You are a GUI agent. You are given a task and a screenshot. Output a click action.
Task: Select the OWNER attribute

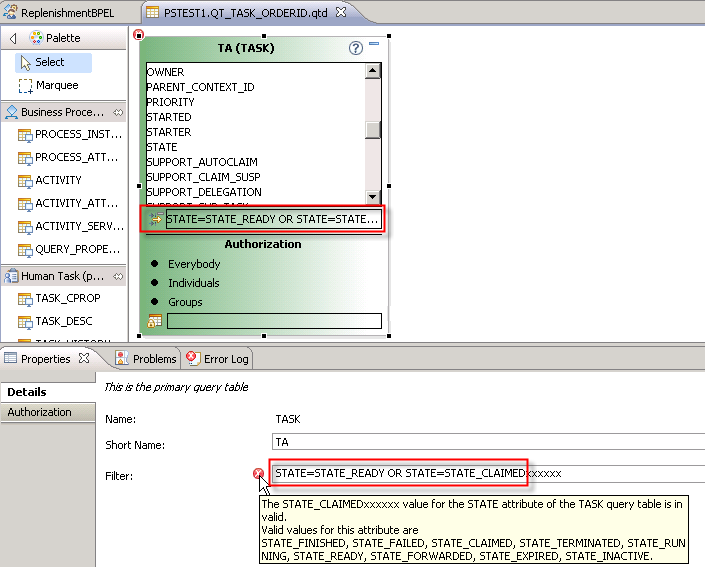click(x=165, y=72)
